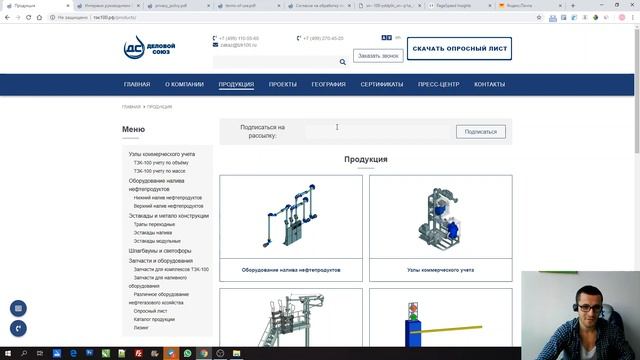Bookmark the page with the star icon
Image resolution: width=640 pixels, height=360 pixels.
539,18
